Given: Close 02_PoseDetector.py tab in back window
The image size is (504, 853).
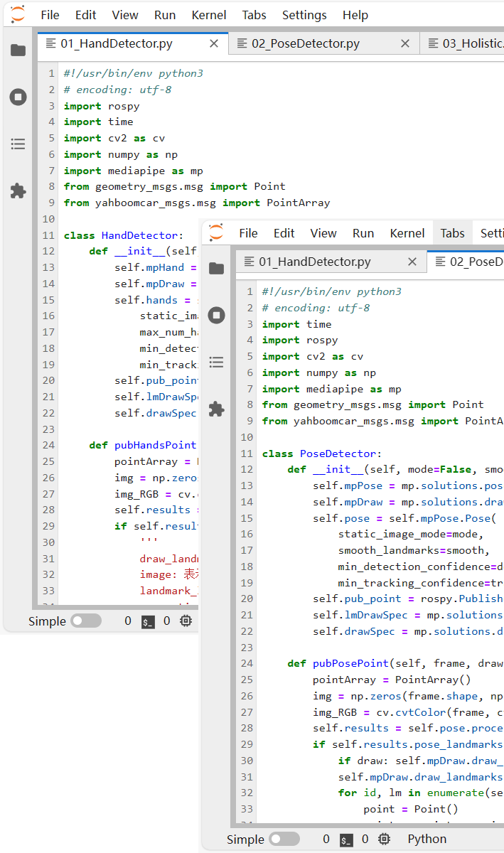Looking at the screenshot, I should point(405,43).
